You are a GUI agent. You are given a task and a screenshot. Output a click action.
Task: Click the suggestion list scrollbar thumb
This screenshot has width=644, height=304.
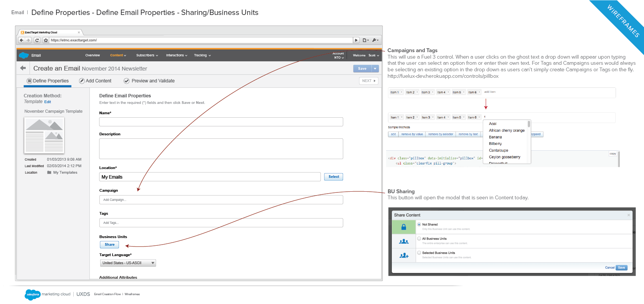[x=529, y=124]
